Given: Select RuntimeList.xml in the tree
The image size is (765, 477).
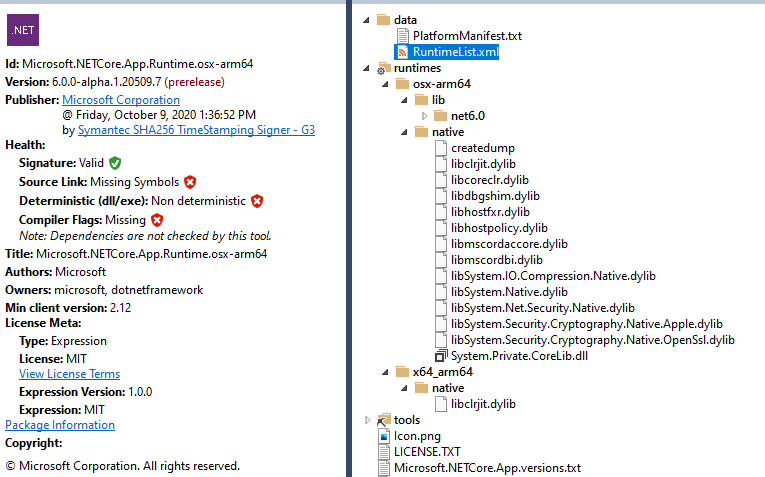Looking at the screenshot, I should pos(456,52).
